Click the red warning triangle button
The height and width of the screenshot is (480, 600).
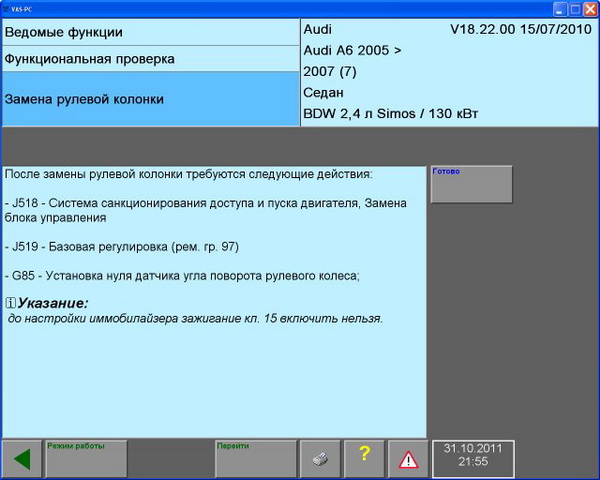pyautogui.click(x=408, y=459)
